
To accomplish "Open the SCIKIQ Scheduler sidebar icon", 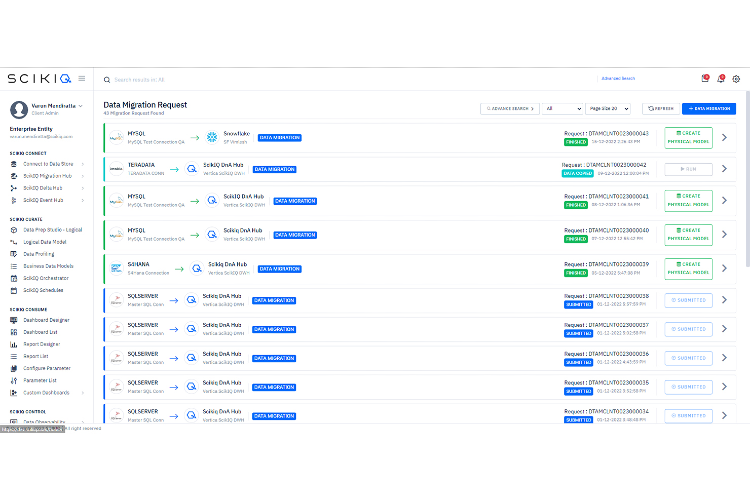I will 14,290.
